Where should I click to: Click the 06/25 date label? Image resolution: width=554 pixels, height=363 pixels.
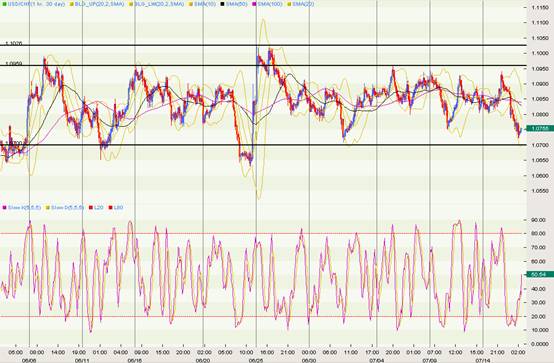tap(256, 360)
